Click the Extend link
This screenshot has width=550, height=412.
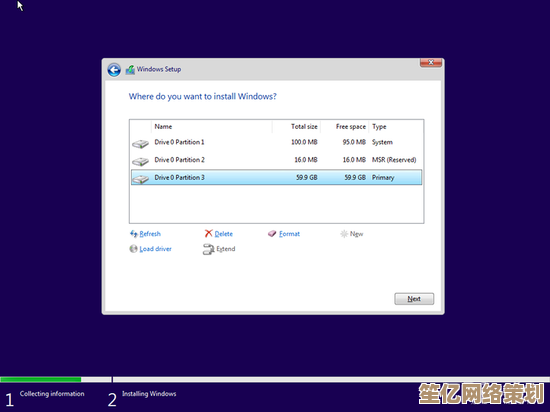click(226, 249)
